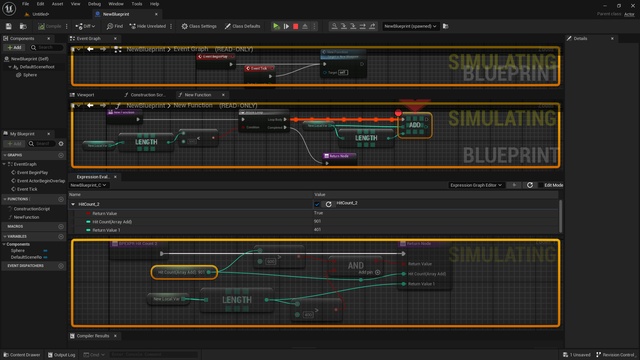Open the Expression Graph Editor dropdown
The height and width of the screenshot is (360, 640).
coord(476,185)
